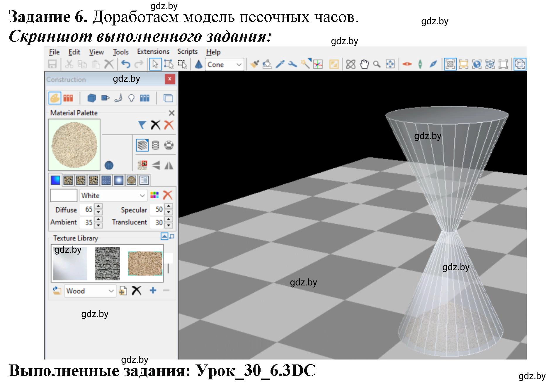
Task: Close the Construction panel
Action: pos(170,79)
